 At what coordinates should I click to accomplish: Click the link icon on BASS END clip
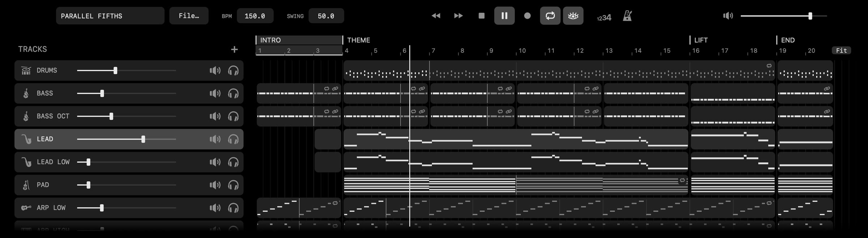pyautogui.click(x=827, y=89)
